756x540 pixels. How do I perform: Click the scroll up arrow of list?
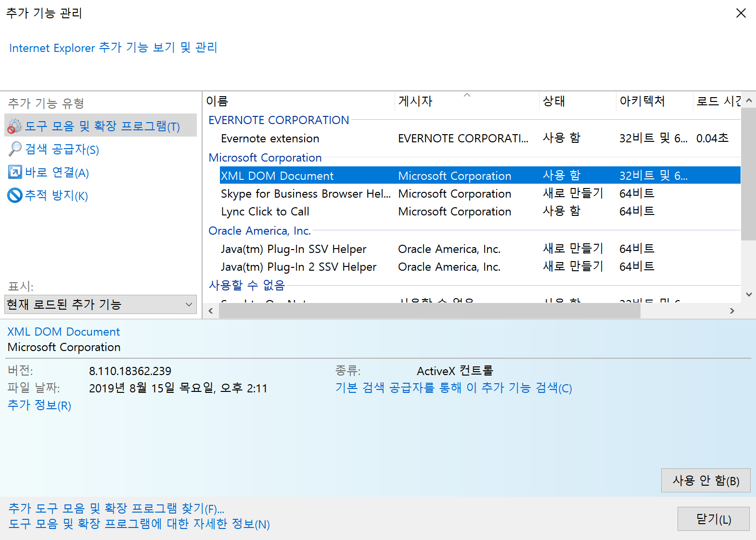pyautogui.click(x=749, y=100)
